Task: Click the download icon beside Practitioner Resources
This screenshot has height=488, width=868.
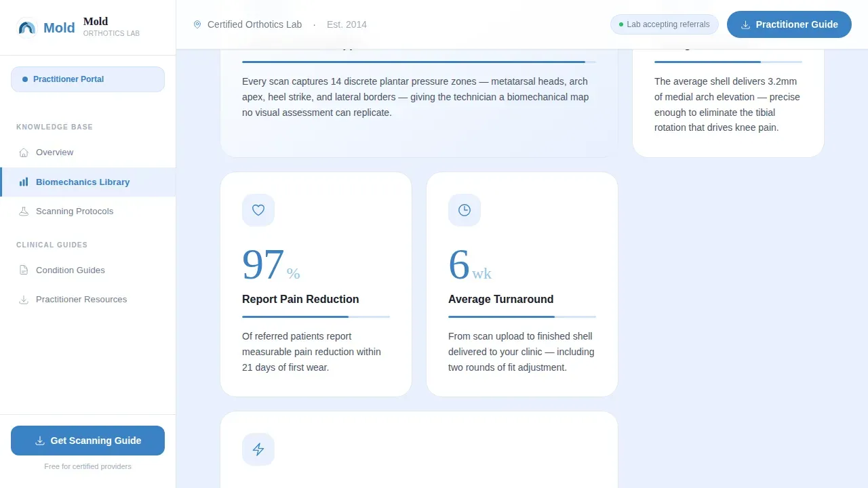Action: coord(24,300)
